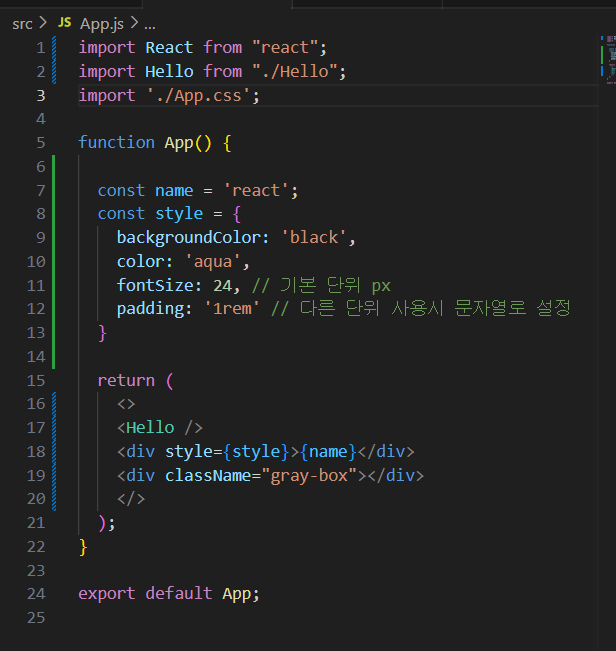
Task: Click '{name}' expression on line 18
Action: tap(328, 452)
